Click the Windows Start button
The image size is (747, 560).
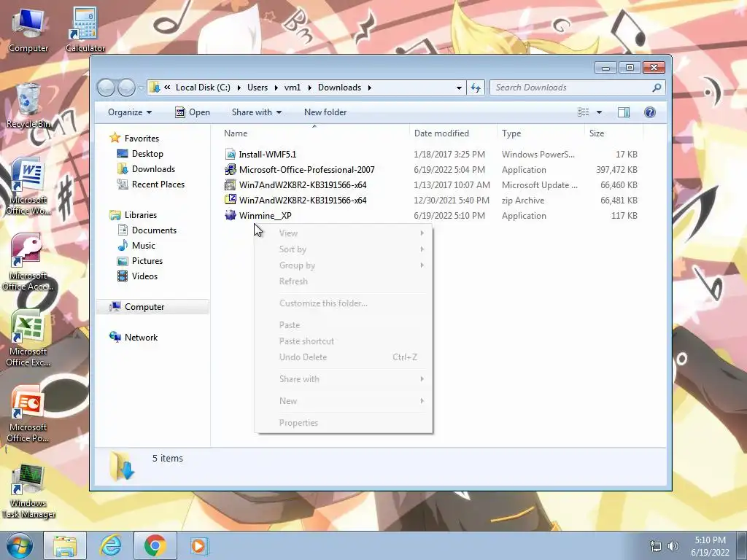20,545
